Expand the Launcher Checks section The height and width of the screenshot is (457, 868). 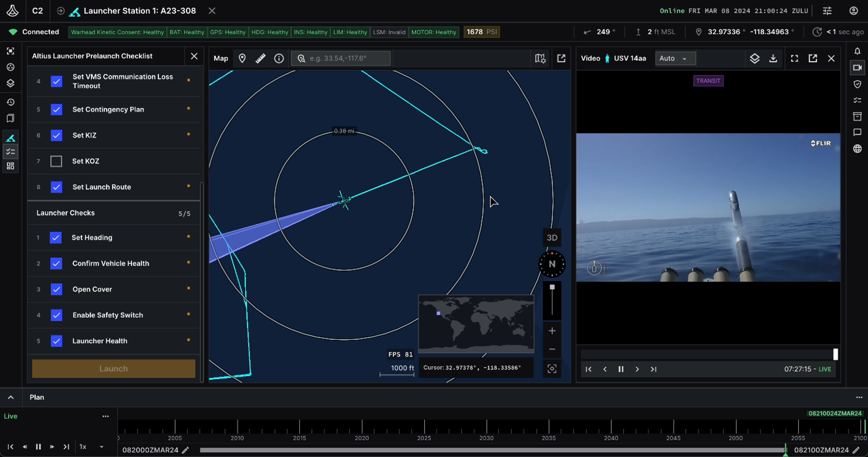click(66, 213)
